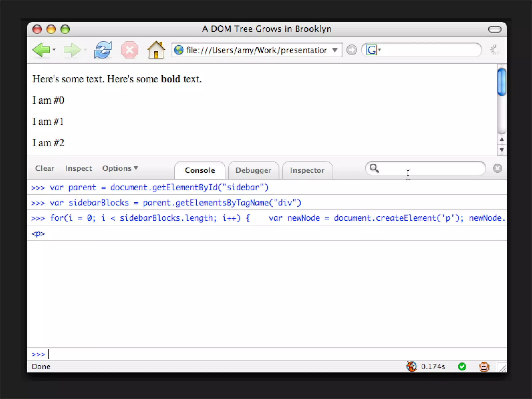Click the page scrollbar down arrow
This screenshot has height=399, width=532.
click(x=502, y=150)
